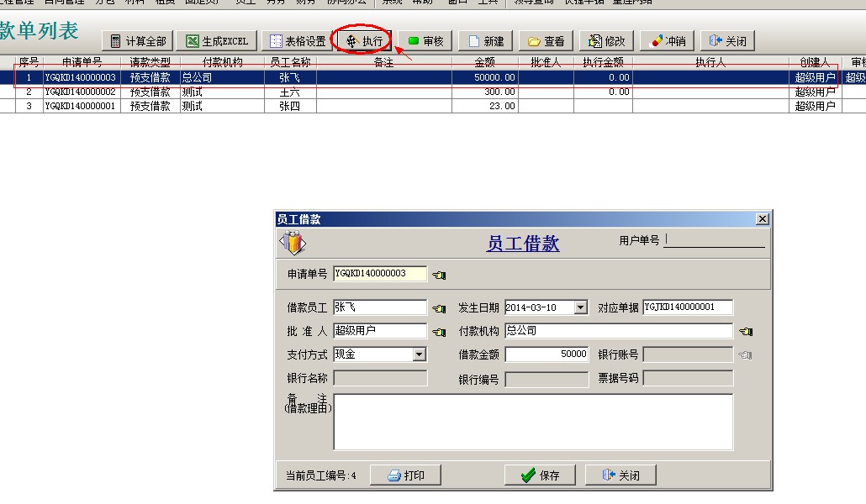Click lookup hand icon beside 借款员工
Image resolution: width=866 pixels, height=504 pixels.
pos(439,308)
